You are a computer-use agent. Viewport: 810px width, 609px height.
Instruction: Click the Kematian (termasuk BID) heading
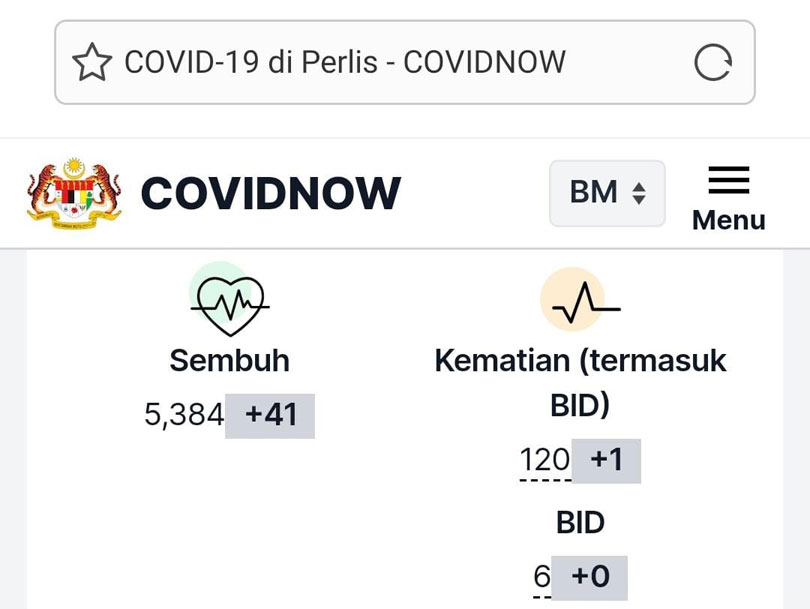click(x=580, y=382)
